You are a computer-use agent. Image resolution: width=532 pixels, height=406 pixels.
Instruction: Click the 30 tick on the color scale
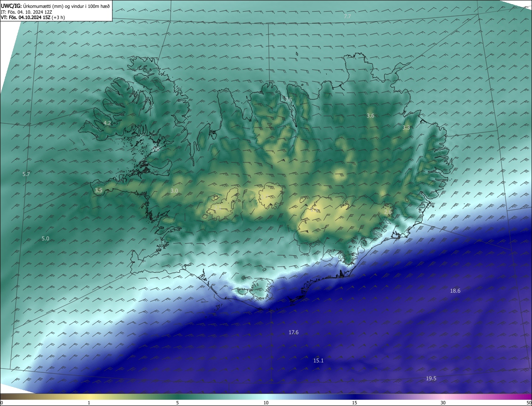(x=443, y=403)
